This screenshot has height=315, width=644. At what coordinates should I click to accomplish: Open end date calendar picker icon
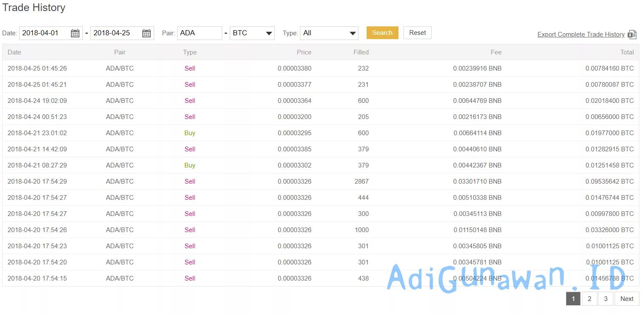coord(147,33)
